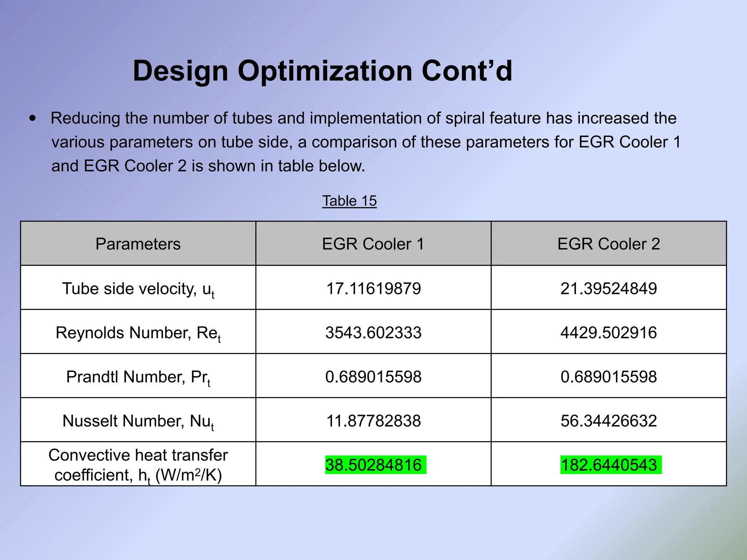
Task: Select the 'Prandtl Number, Prt' cell
Action: click(x=138, y=376)
